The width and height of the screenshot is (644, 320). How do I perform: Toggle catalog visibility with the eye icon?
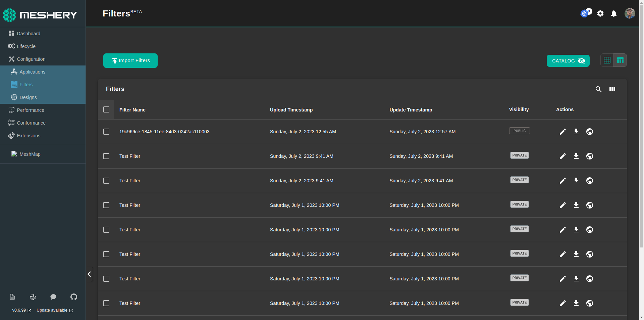click(582, 61)
